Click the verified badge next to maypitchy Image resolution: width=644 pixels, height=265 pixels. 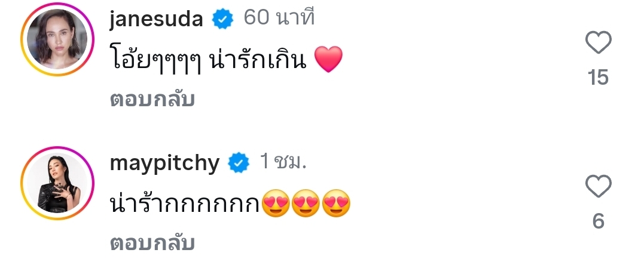239,163
